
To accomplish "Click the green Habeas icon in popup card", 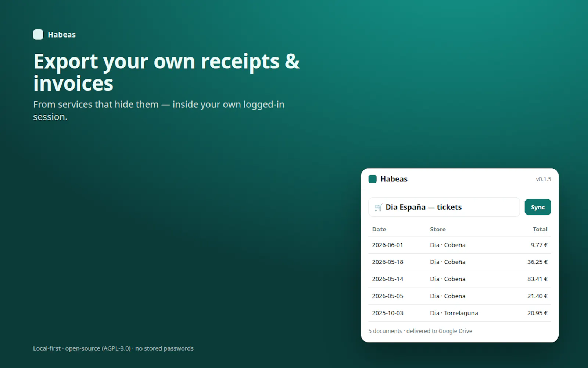I will [373, 179].
